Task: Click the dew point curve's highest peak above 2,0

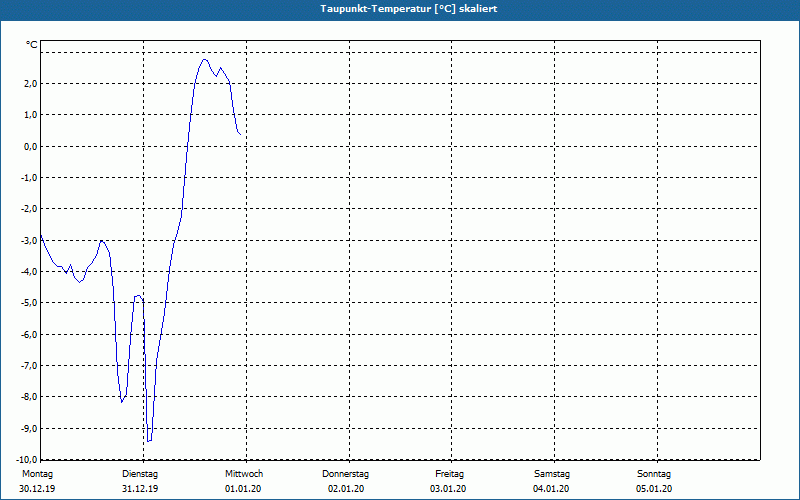Action: pos(205,59)
